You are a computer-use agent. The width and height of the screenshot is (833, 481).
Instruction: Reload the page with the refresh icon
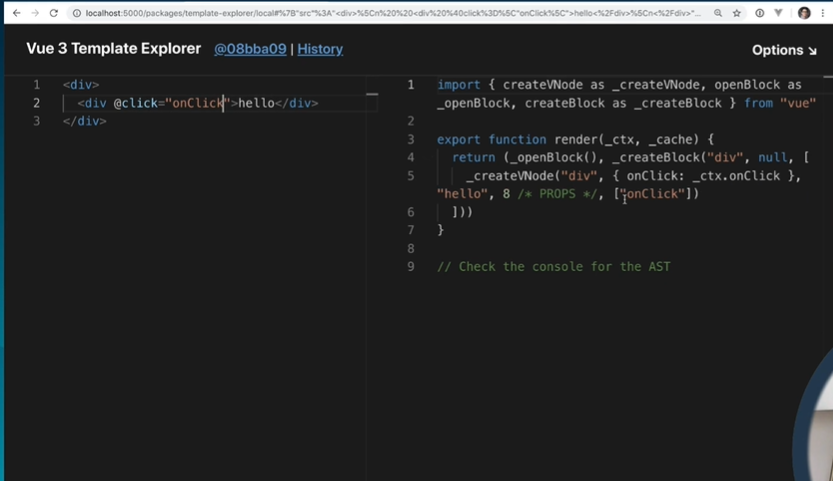(54, 13)
